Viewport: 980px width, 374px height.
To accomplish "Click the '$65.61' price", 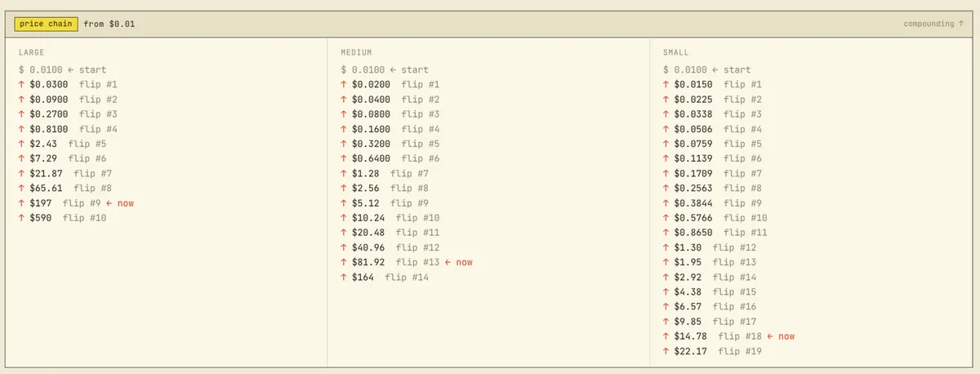I will (x=47, y=188).
